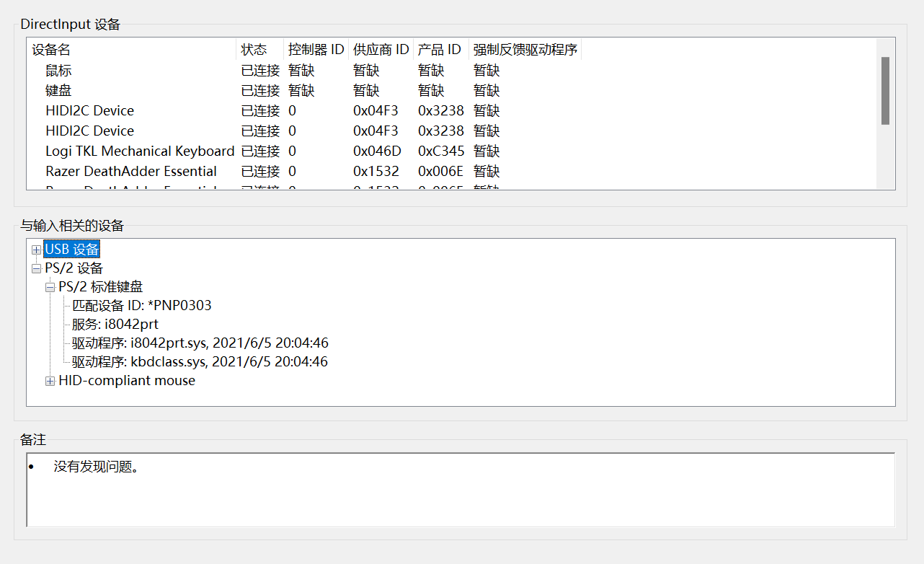This screenshot has width=924, height=564.
Task: Click 已连接 status in the 键盘 row
Action: coord(260,91)
